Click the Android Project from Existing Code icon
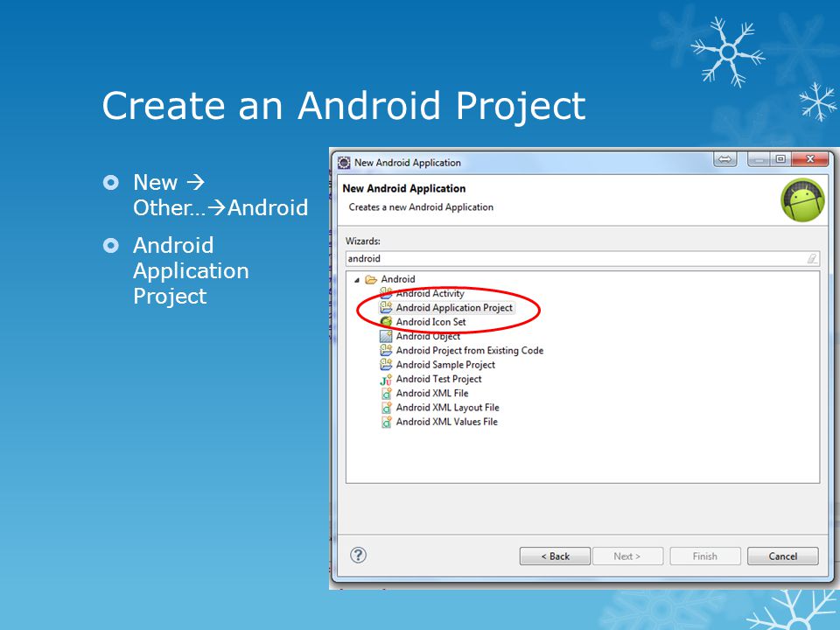 [x=386, y=350]
